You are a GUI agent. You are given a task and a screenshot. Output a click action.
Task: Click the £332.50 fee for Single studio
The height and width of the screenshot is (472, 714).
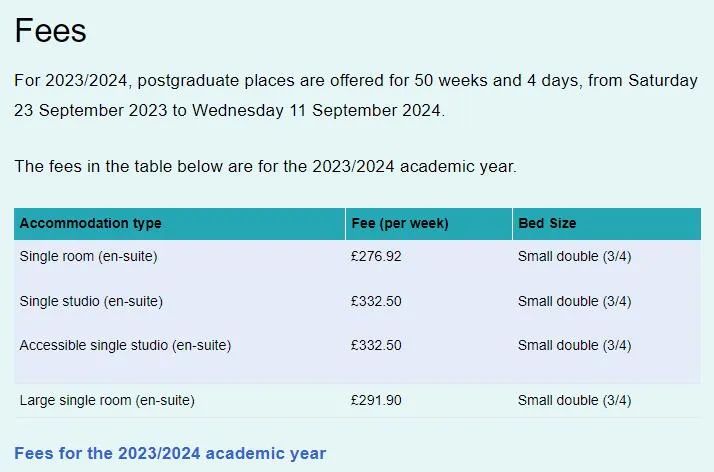[376, 301]
